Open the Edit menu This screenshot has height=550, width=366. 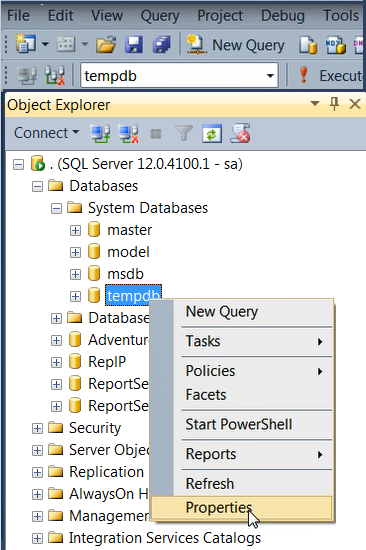[61, 16]
